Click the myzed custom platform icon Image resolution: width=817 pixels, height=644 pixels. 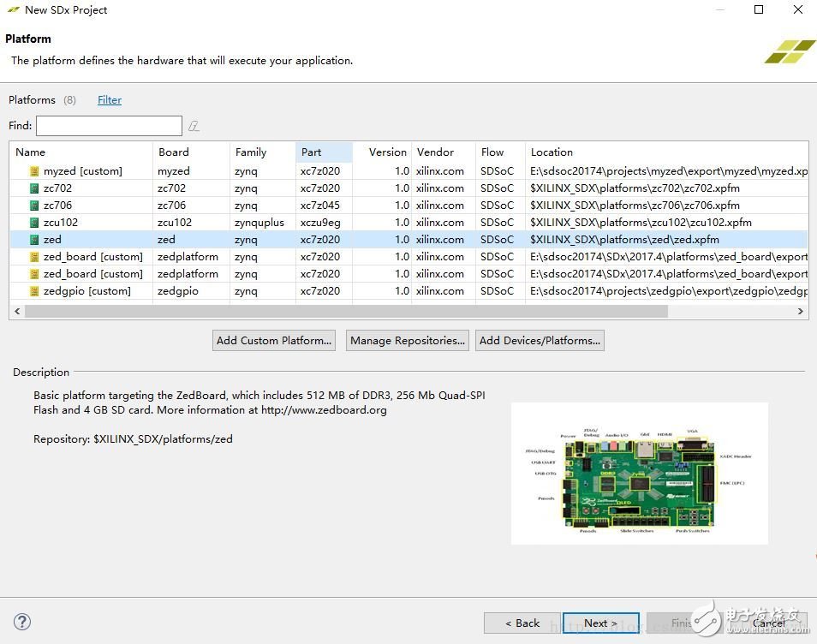click(x=34, y=171)
